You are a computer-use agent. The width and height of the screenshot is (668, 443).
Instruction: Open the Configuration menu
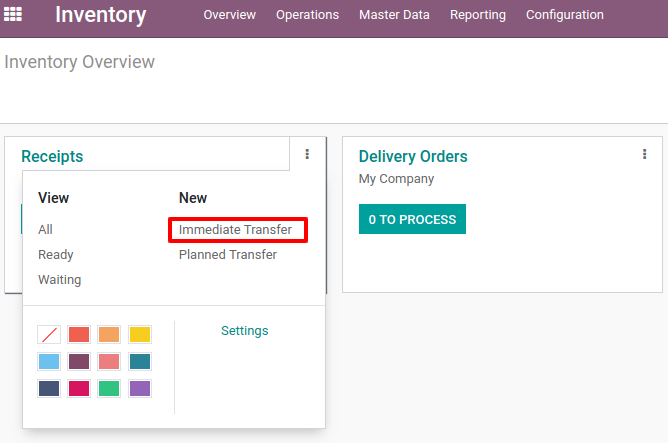coord(564,15)
